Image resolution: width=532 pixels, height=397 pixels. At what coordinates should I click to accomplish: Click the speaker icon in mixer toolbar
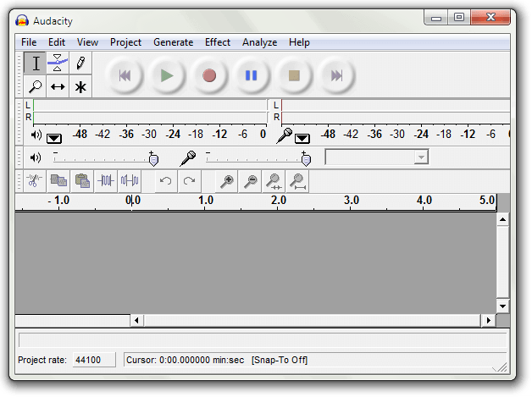coord(36,157)
